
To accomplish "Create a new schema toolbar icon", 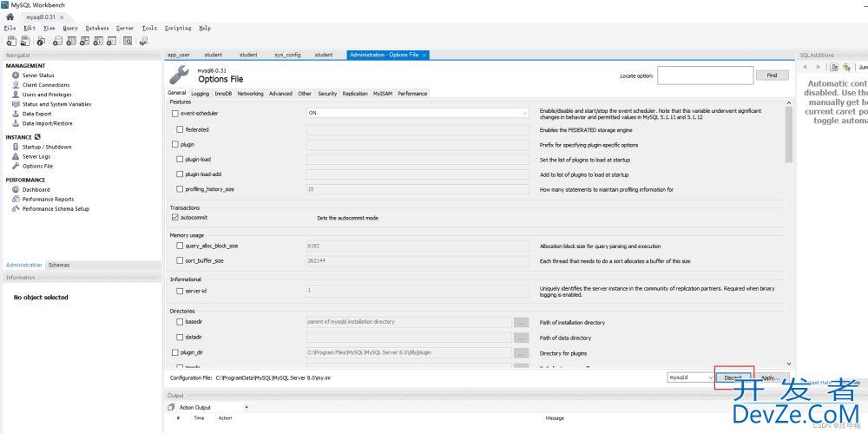I will pos(57,41).
